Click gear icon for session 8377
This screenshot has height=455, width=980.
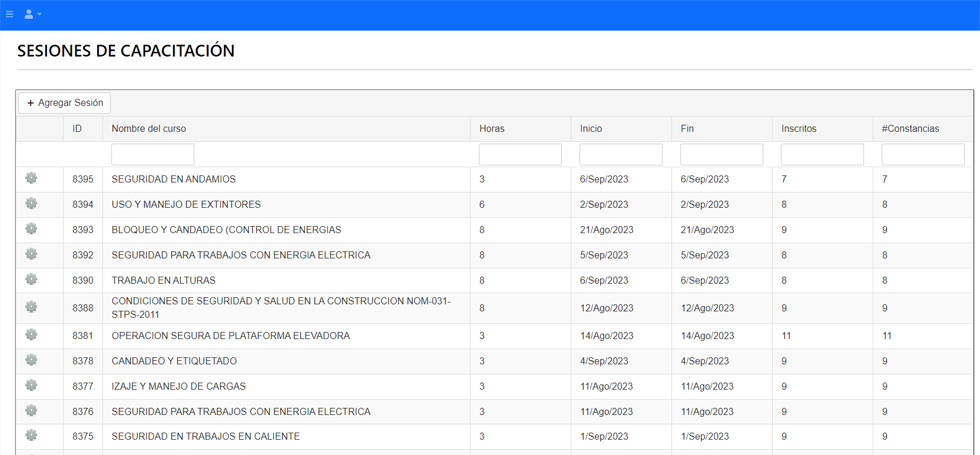pos(31,386)
